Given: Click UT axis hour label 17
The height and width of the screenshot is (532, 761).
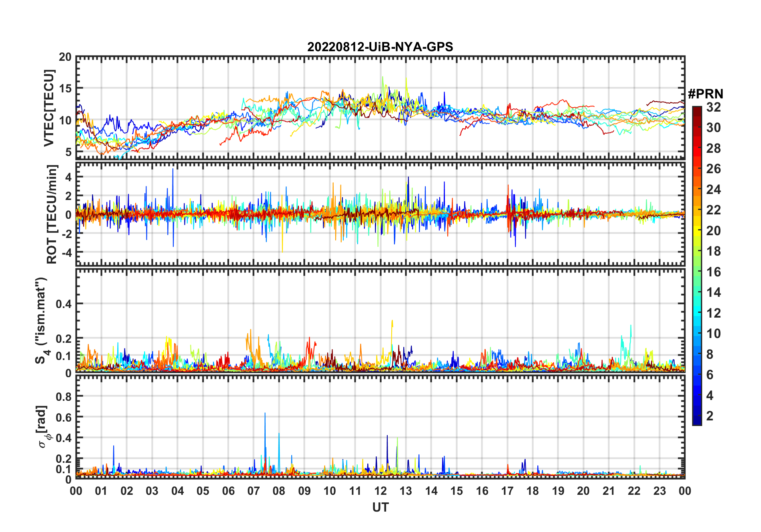Looking at the screenshot, I should (507, 491).
